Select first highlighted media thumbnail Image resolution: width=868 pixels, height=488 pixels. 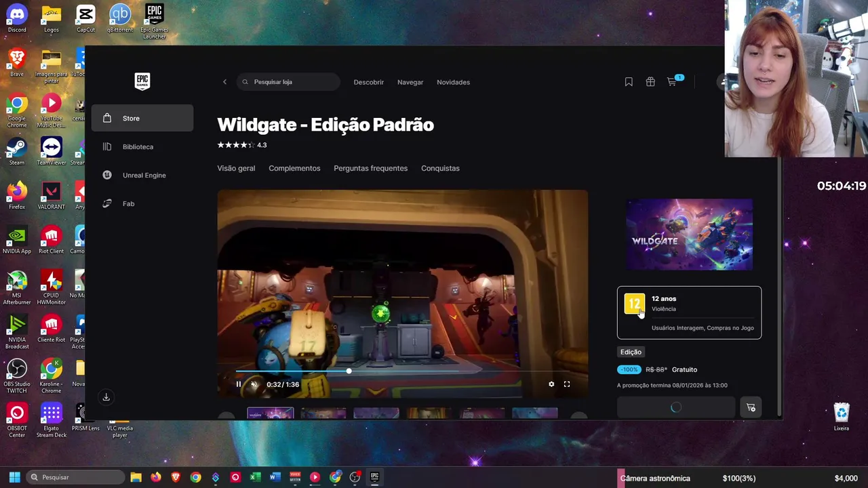pyautogui.click(x=271, y=413)
